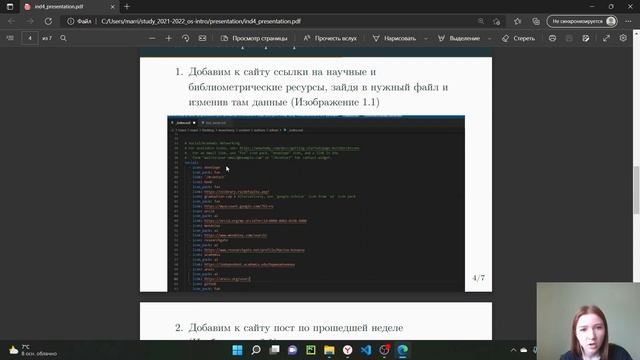Open File Explorer from taskbar
The height and width of the screenshot is (360, 640).
[x=329, y=350]
